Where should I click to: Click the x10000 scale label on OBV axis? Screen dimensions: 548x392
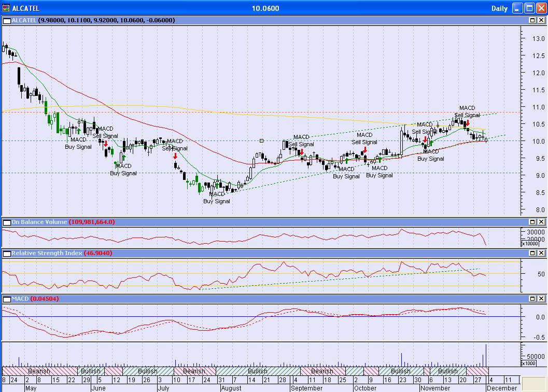coord(530,243)
